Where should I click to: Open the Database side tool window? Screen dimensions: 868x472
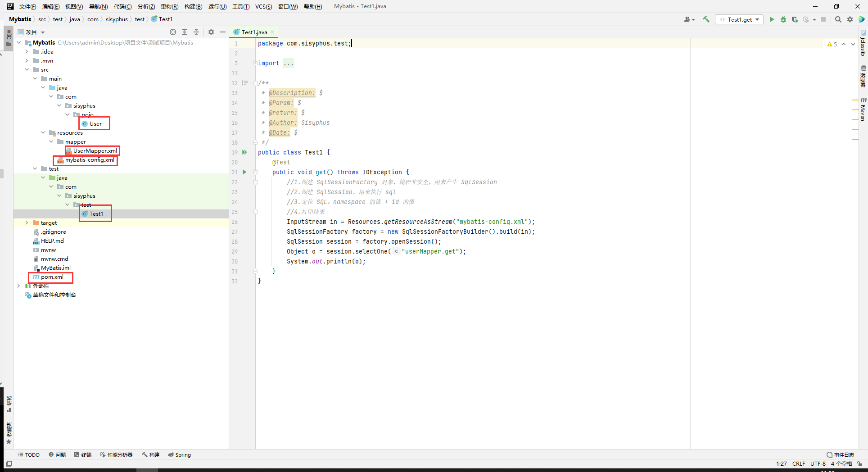point(863,77)
